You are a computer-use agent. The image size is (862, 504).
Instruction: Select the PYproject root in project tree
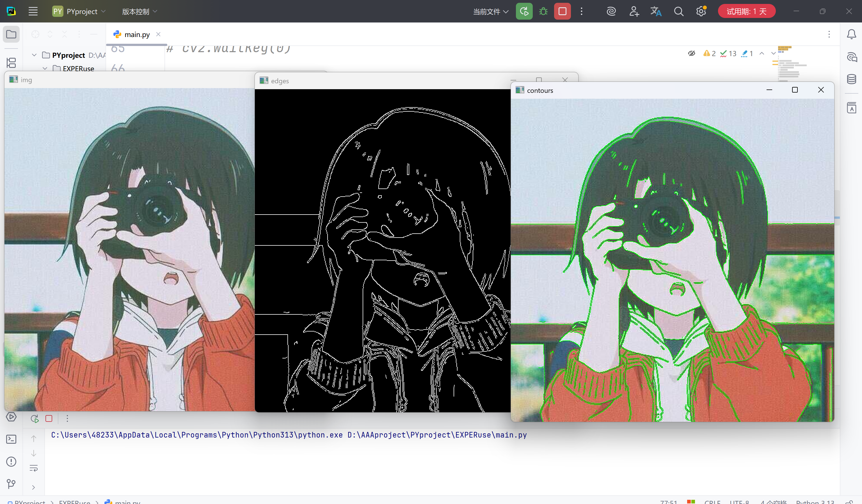(68, 55)
